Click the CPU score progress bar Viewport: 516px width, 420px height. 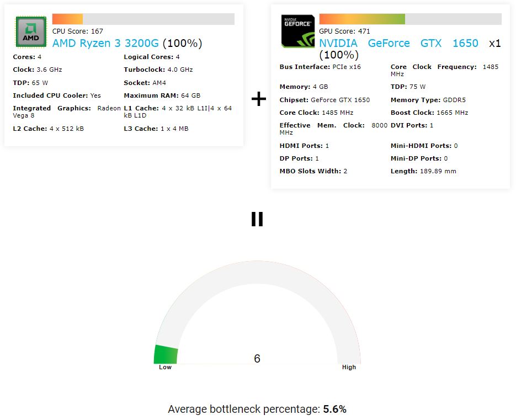coord(143,19)
